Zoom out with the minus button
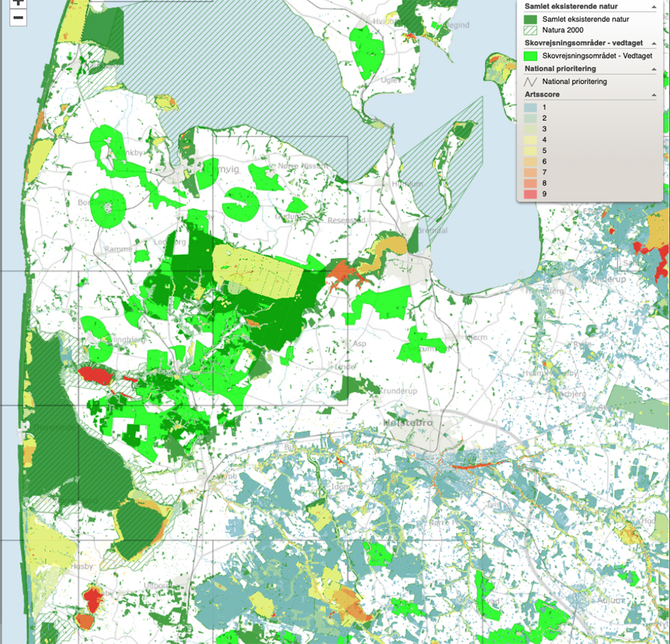The width and height of the screenshot is (670, 644). click(18, 17)
